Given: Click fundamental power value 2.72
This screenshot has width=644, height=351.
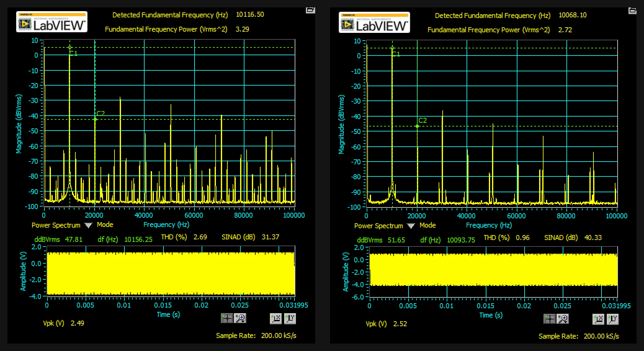Looking at the screenshot, I should (x=565, y=30).
